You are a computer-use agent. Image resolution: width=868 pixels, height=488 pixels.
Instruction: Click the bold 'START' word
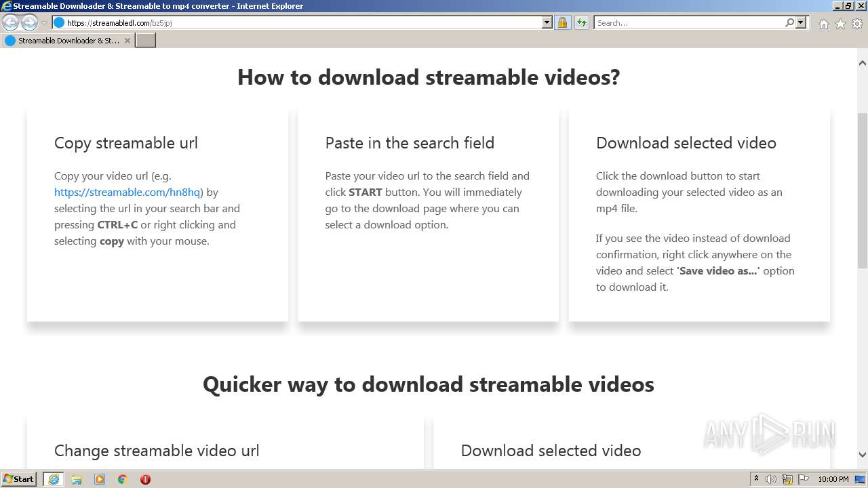[366, 192]
